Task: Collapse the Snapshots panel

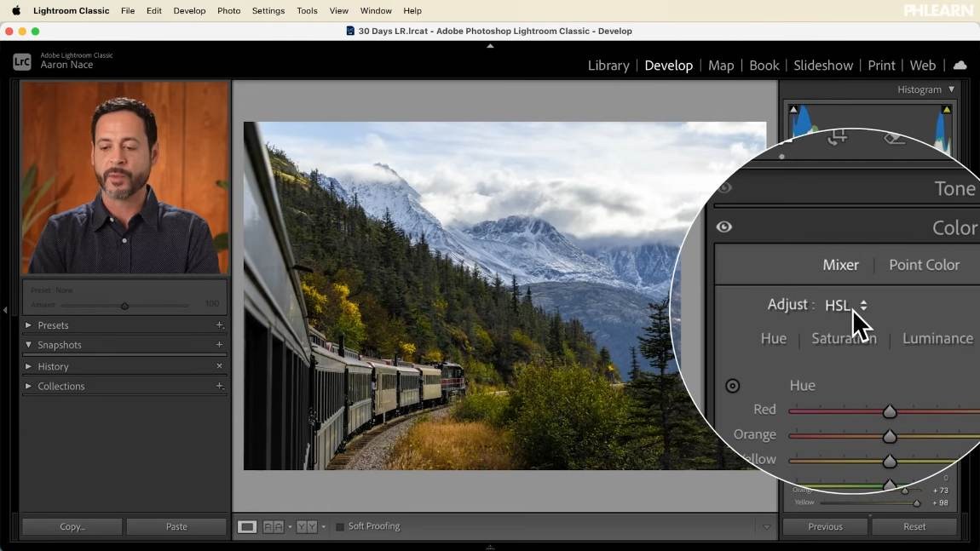Action: [28, 344]
